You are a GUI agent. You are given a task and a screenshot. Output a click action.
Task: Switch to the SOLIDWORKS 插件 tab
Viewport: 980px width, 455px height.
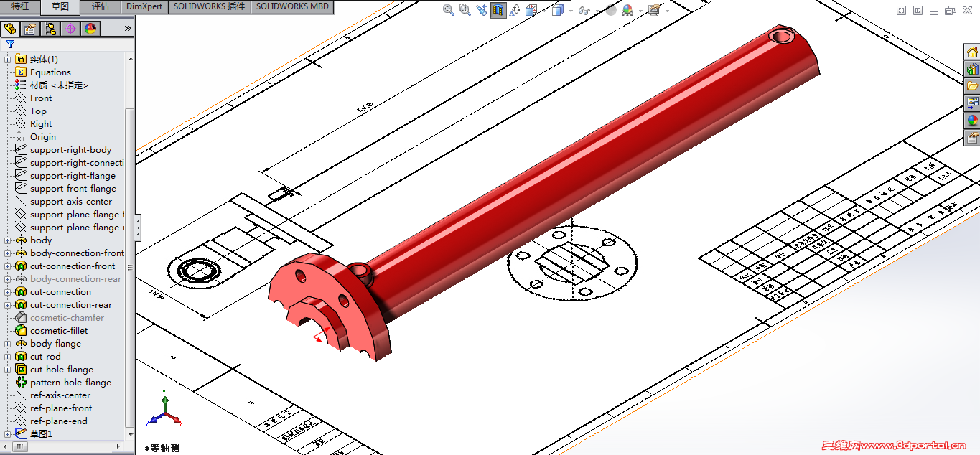(209, 6)
